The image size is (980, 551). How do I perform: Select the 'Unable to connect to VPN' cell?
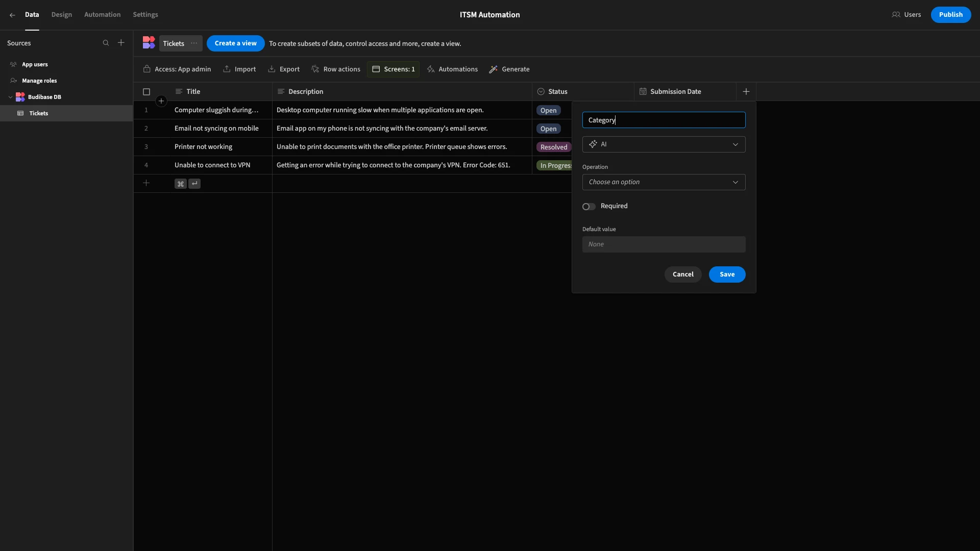pyautogui.click(x=221, y=165)
